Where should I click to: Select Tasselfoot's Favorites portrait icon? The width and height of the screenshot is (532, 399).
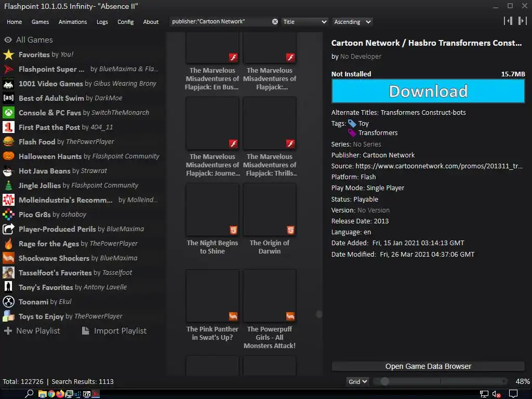pos(8,273)
